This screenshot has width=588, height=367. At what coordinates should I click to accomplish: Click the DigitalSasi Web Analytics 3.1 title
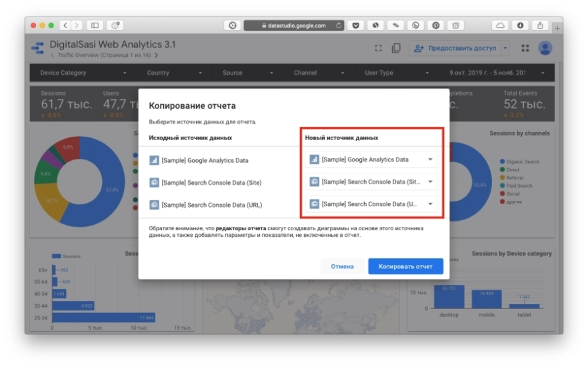click(113, 44)
